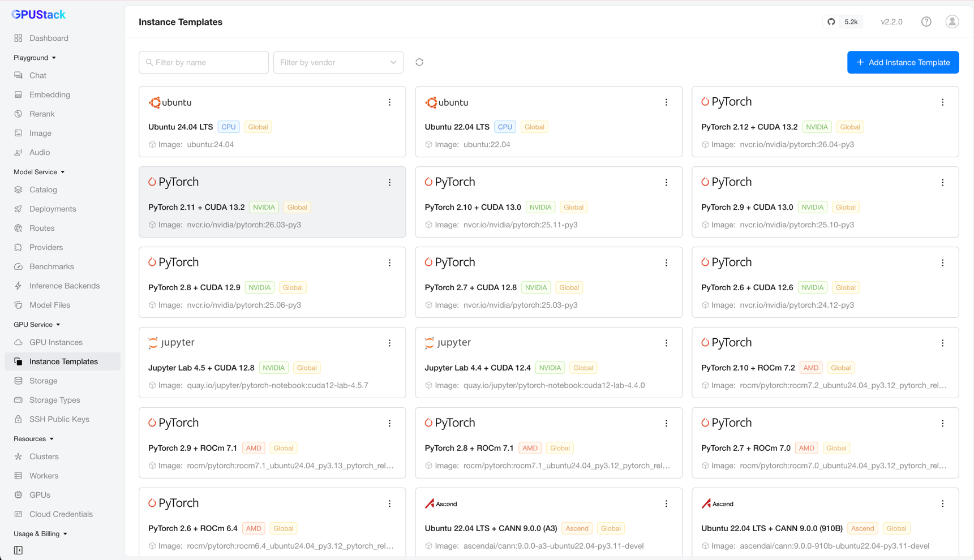Click the Clusters icon

(18, 456)
